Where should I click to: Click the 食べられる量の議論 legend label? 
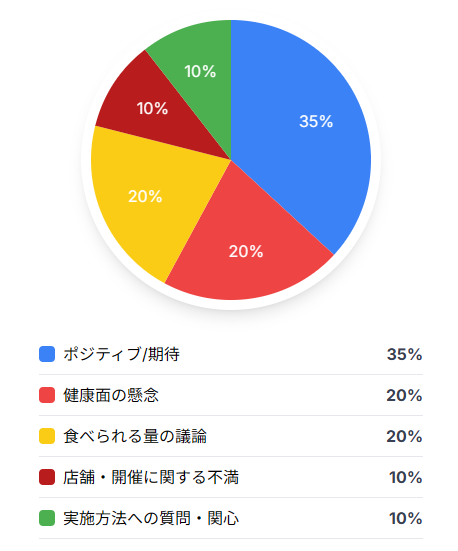pyautogui.click(x=135, y=436)
